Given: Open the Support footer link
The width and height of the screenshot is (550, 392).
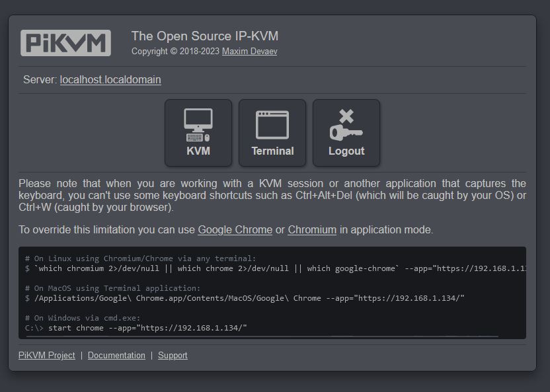Looking at the screenshot, I should (x=173, y=355).
